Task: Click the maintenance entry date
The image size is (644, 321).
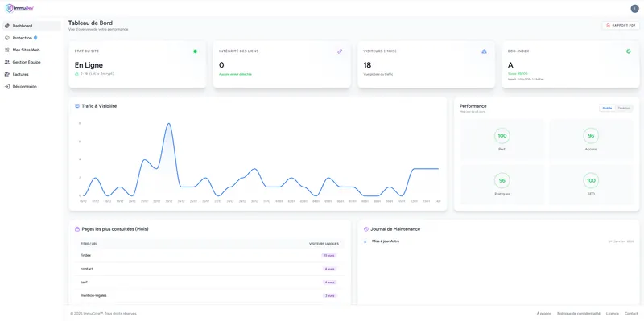Action: click(x=621, y=241)
